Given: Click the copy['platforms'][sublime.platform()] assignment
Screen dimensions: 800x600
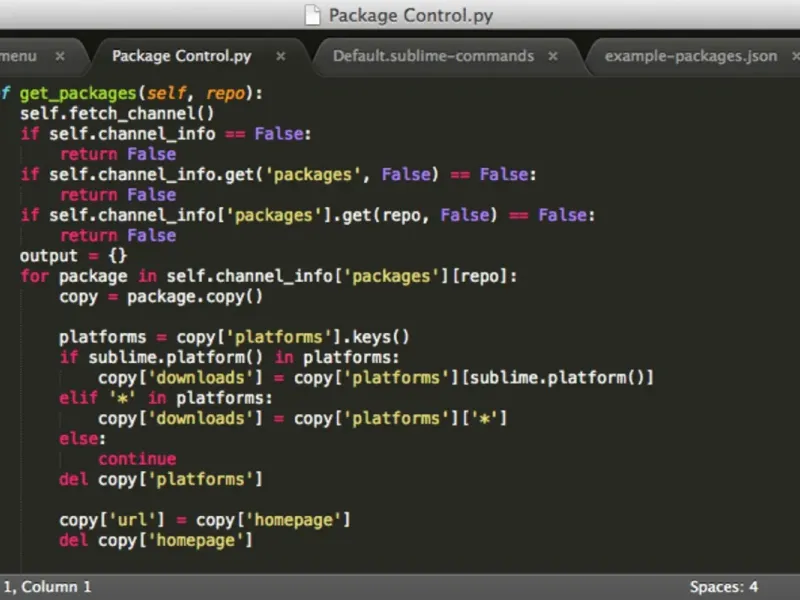Looking at the screenshot, I should coord(376,378).
